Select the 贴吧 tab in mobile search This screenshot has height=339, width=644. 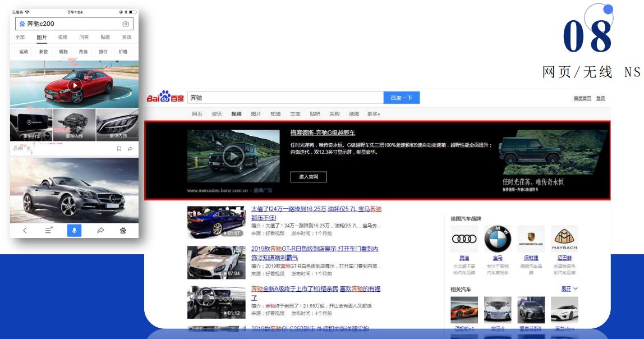(x=105, y=38)
